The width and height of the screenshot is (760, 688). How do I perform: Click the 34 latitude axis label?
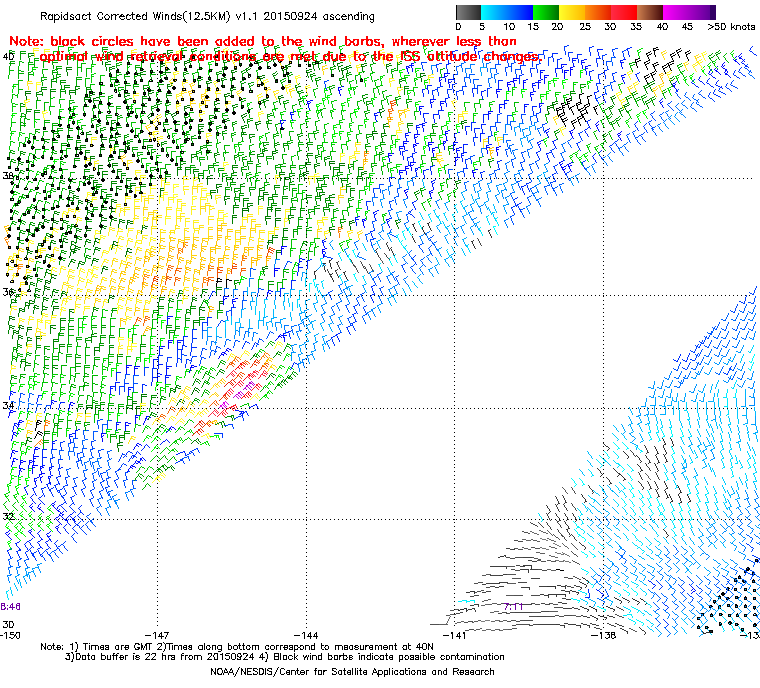tap(8, 405)
